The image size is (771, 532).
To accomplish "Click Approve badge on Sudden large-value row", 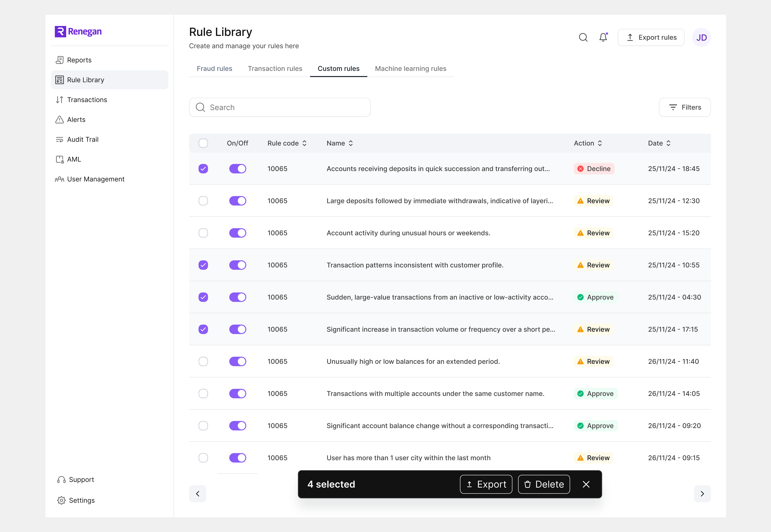I will click(596, 297).
